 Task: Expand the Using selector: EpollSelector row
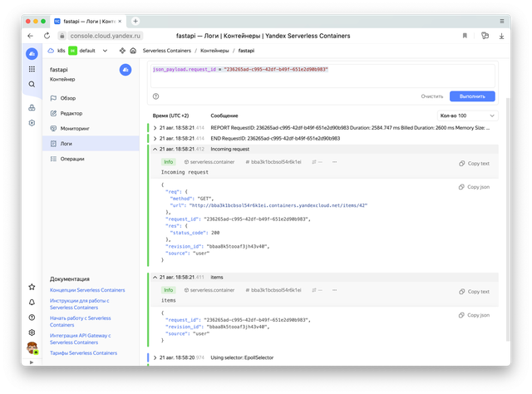pos(155,357)
